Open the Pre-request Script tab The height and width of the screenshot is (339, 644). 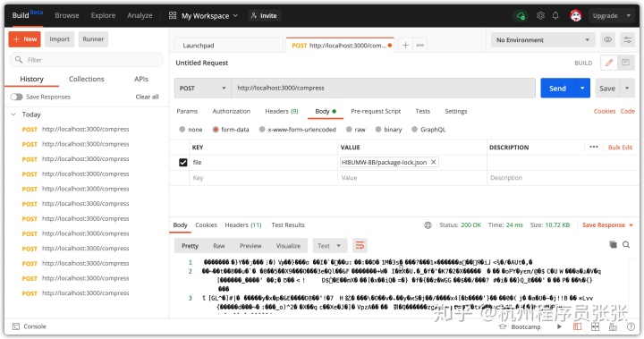tap(376, 111)
